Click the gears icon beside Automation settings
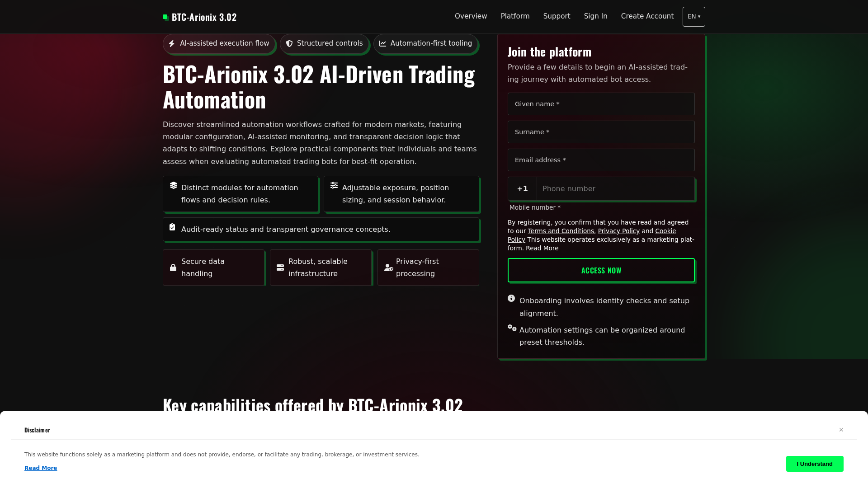This screenshot has width=868, height=488. pos(512,328)
